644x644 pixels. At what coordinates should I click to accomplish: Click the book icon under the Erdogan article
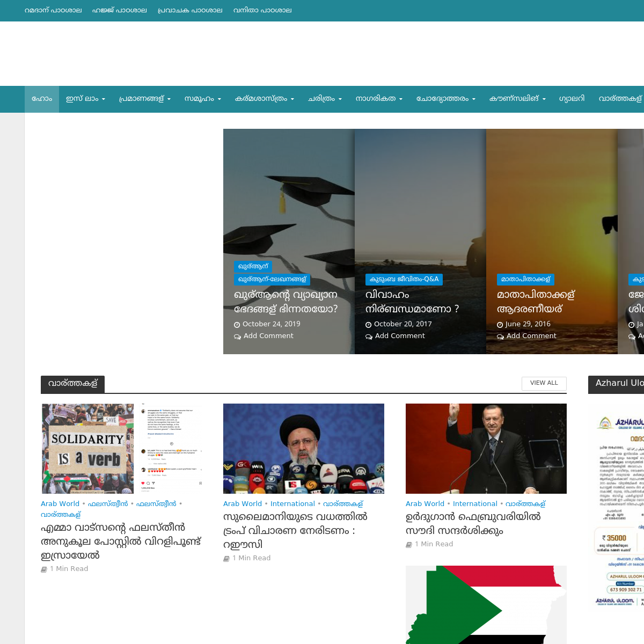coord(409,545)
